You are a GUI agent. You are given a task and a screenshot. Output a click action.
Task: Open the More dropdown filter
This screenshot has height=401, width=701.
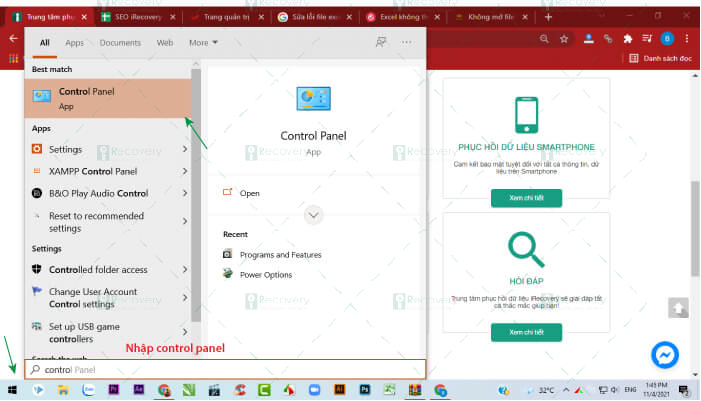pyautogui.click(x=203, y=42)
